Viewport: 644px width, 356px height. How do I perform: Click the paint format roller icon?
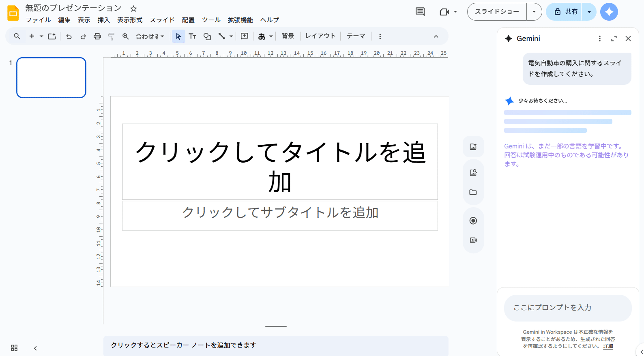coord(111,36)
